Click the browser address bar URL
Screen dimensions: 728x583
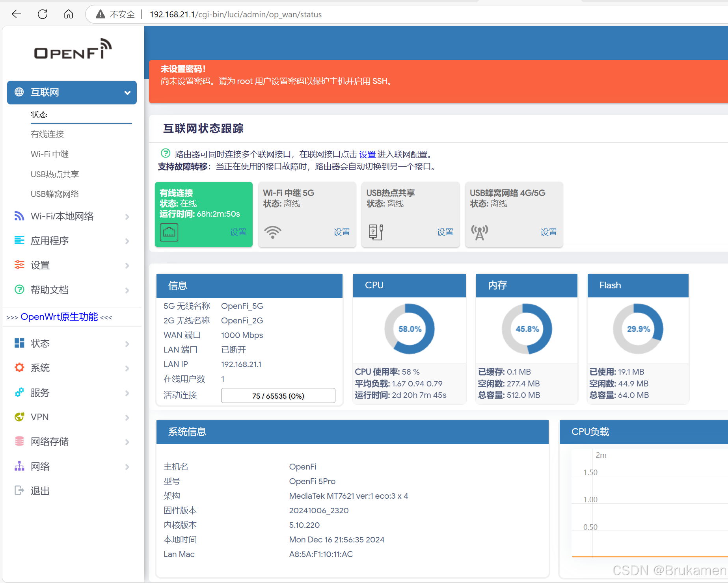(236, 15)
